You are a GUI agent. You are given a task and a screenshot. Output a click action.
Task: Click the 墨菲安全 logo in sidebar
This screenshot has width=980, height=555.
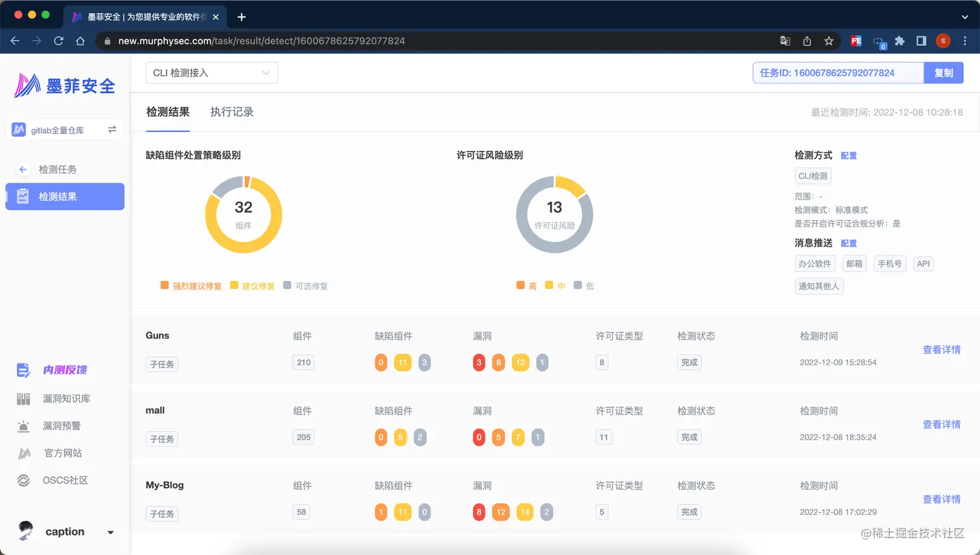tap(65, 85)
